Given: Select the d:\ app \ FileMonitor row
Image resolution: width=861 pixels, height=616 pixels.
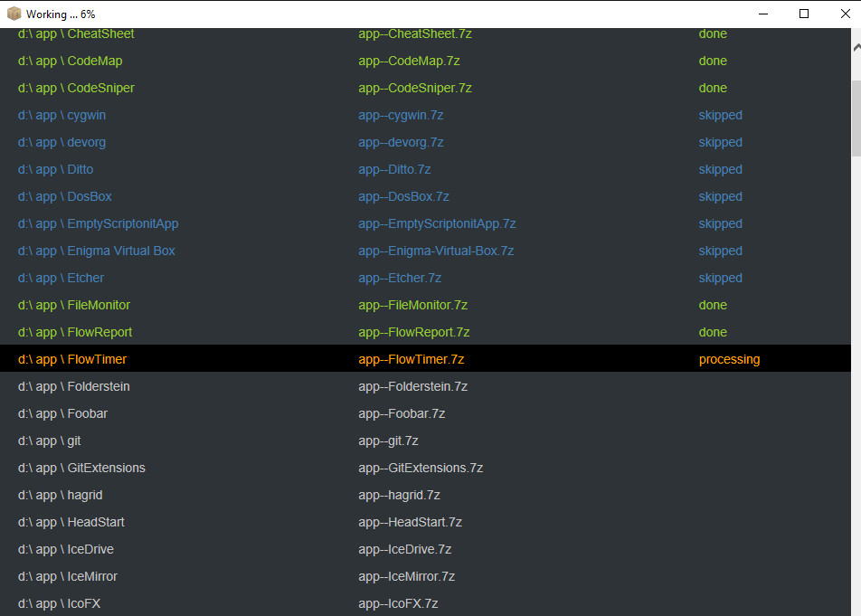Looking at the screenshot, I should (x=426, y=305).
